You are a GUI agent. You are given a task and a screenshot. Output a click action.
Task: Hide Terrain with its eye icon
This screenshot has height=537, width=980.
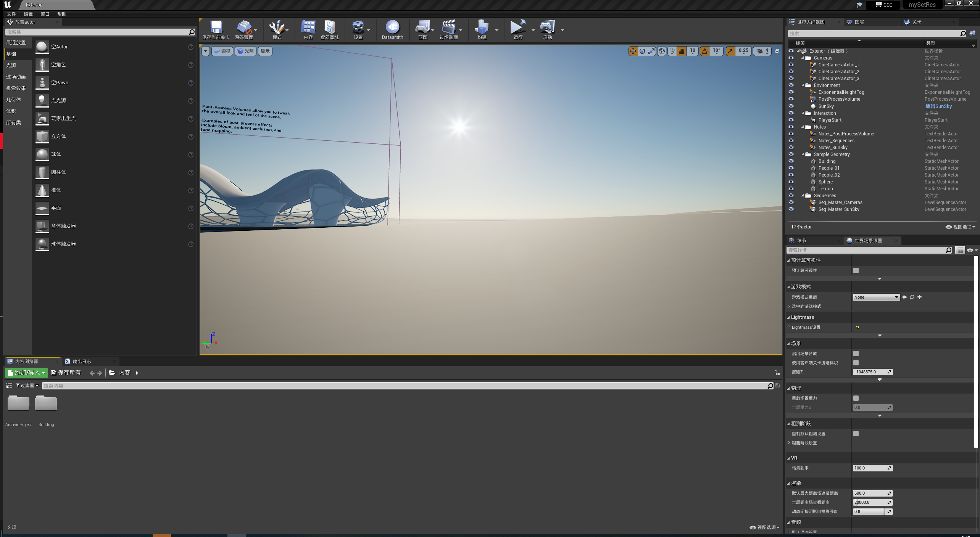coord(791,189)
